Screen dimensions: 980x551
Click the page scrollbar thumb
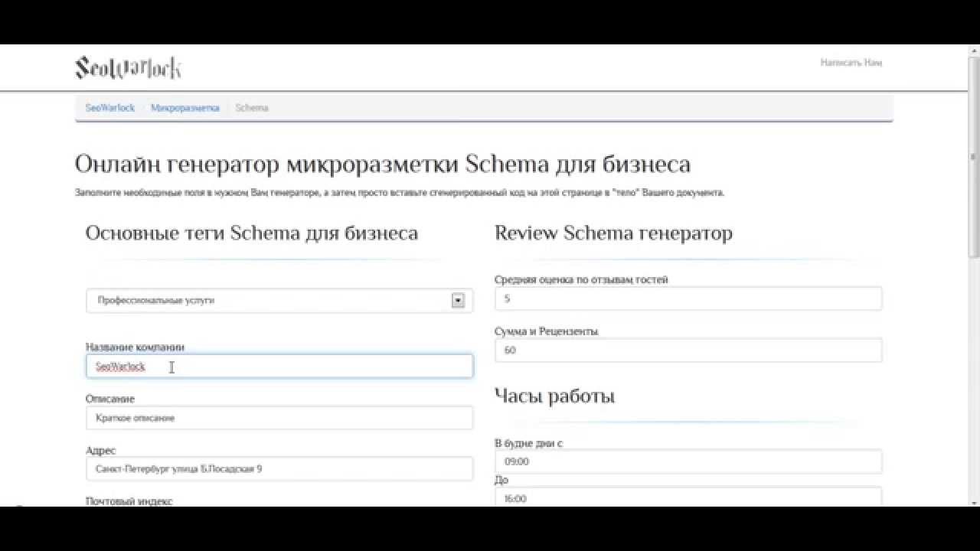click(974, 157)
